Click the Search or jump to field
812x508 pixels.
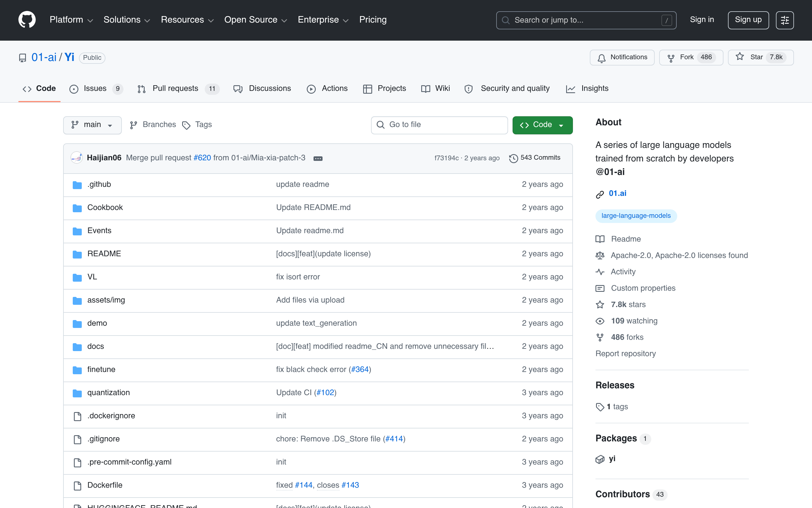point(586,20)
